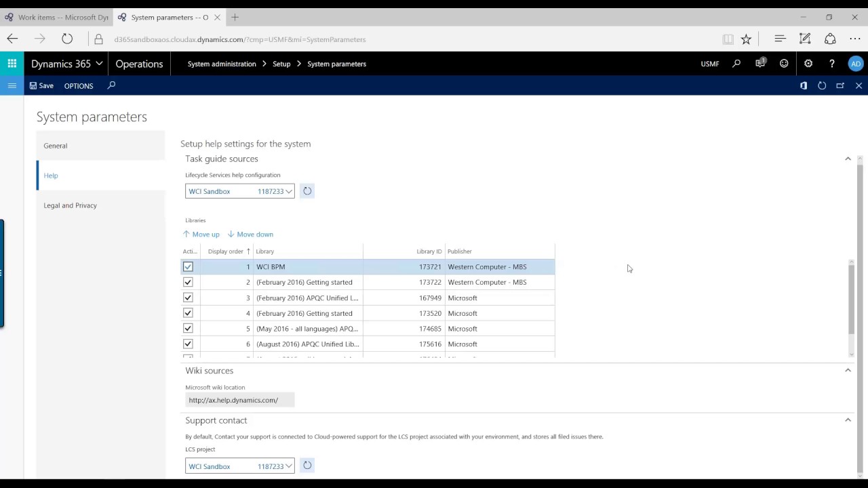The height and width of the screenshot is (488, 868).
Task: Collapse the Task guide sources section
Action: [848, 159]
